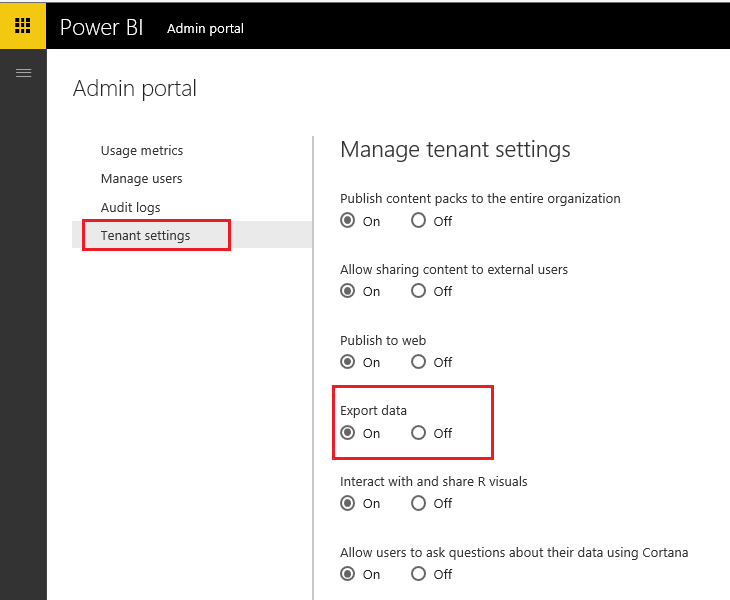Turn On sharing content to external users
This screenshot has height=600, width=730.
click(347, 291)
